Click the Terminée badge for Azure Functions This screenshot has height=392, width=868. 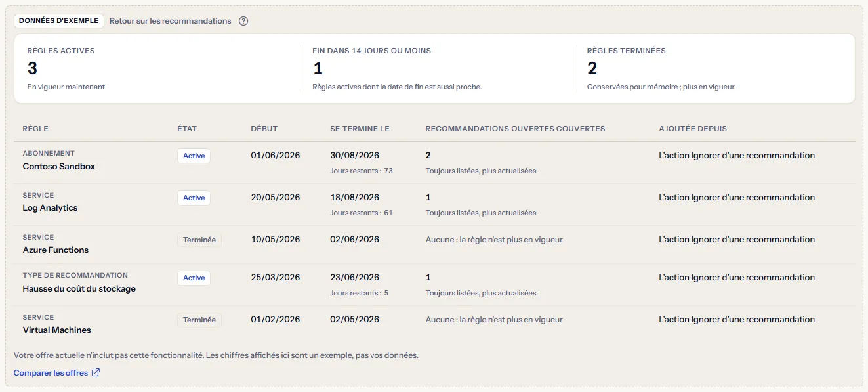pyautogui.click(x=199, y=240)
